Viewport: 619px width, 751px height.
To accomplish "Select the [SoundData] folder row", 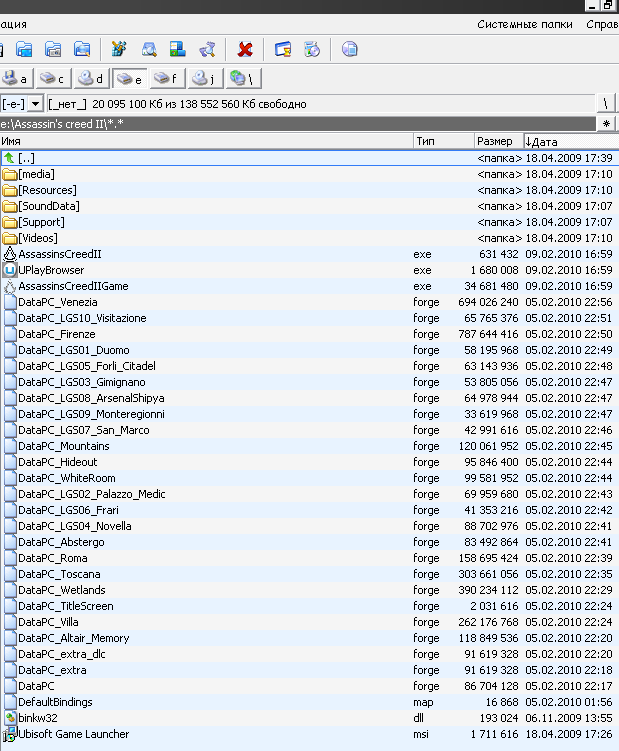I will pyautogui.click(x=310, y=206).
